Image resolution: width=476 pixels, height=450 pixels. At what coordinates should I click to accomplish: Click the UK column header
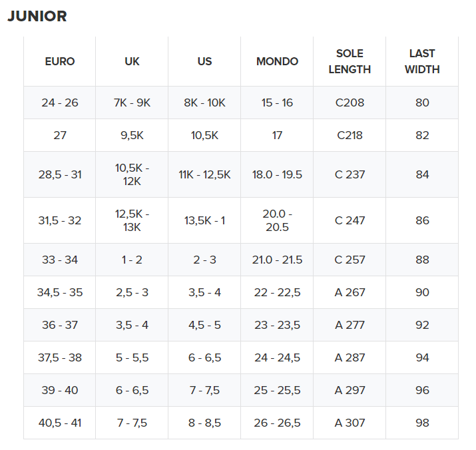[x=132, y=61]
